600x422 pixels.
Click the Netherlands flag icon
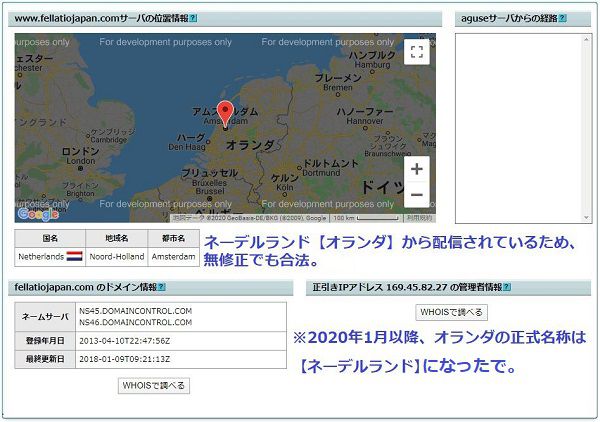(x=75, y=256)
